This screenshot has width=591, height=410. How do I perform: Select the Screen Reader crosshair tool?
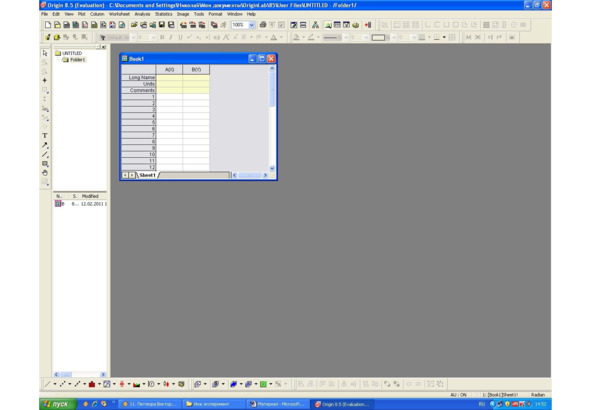point(45,80)
